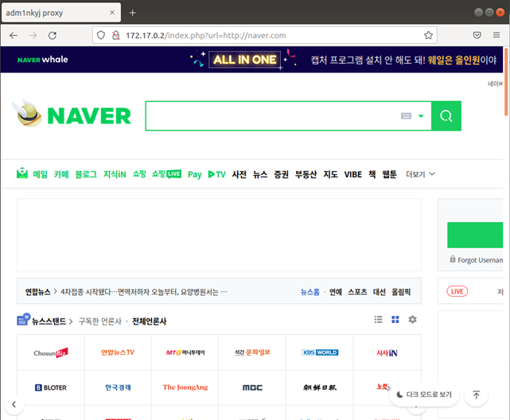
Task: Select the adm1nkyj proxy tab
Action: click(x=61, y=13)
